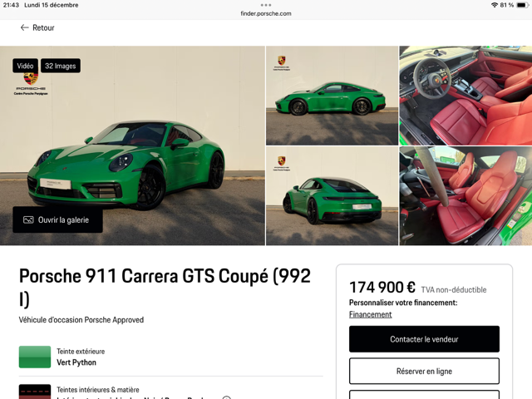Open the gallery via image icon
The width and height of the screenshot is (532, 399).
click(x=28, y=219)
